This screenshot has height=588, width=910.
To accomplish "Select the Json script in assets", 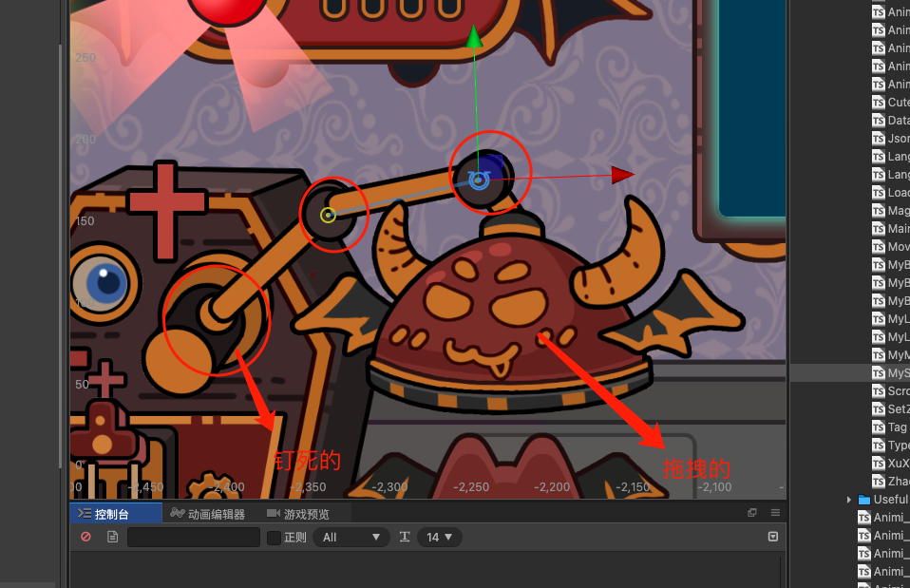I will [890, 138].
